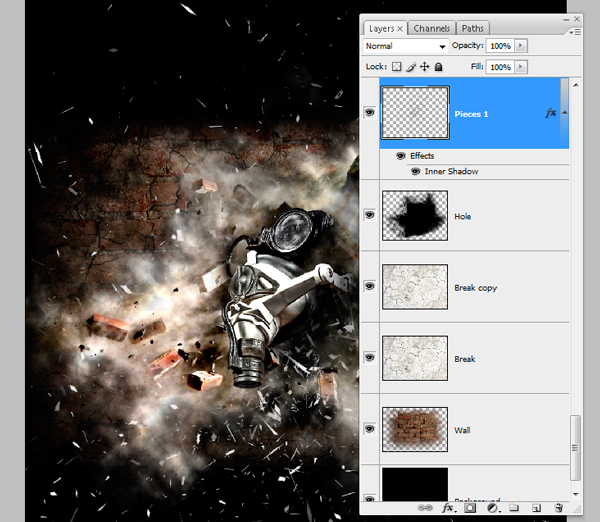Switch to the Paths tab

pyautogui.click(x=473, y=28)
